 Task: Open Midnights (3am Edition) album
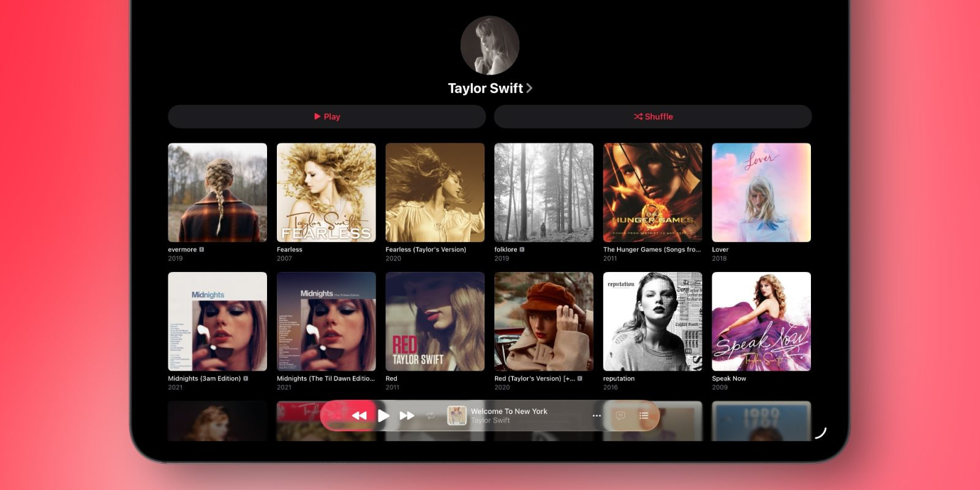217,322
